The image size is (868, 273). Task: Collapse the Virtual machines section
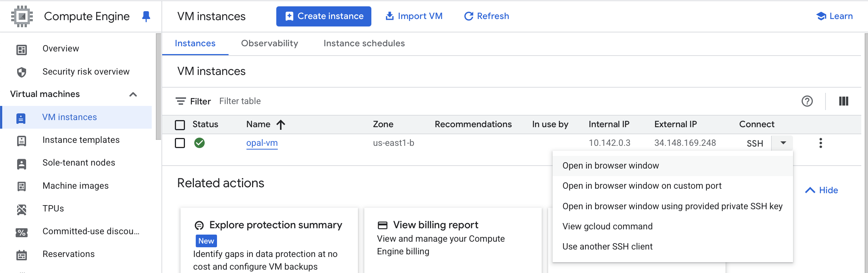click(x=133, y=94)
